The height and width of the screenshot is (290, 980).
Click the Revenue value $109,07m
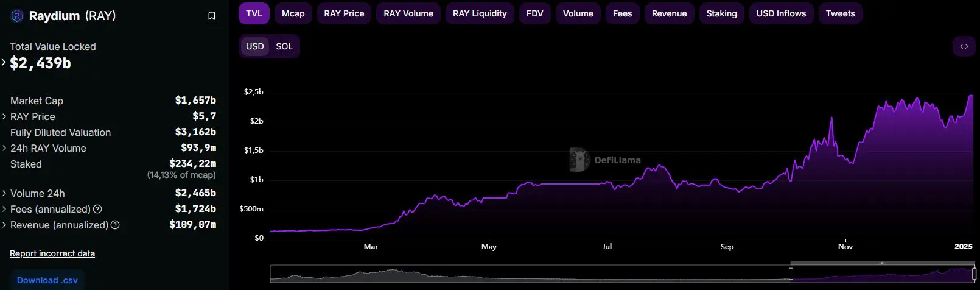pyautogui.click(x=192, y=224)
